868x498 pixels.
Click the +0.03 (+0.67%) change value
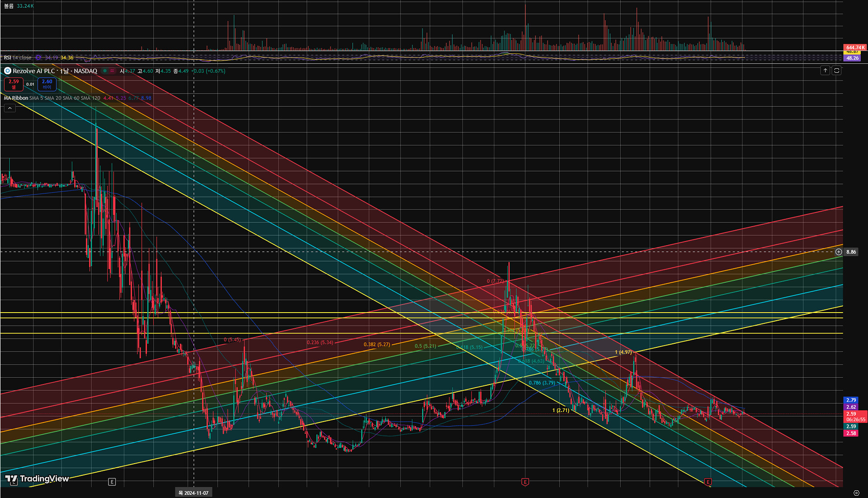tap(208, 71)
